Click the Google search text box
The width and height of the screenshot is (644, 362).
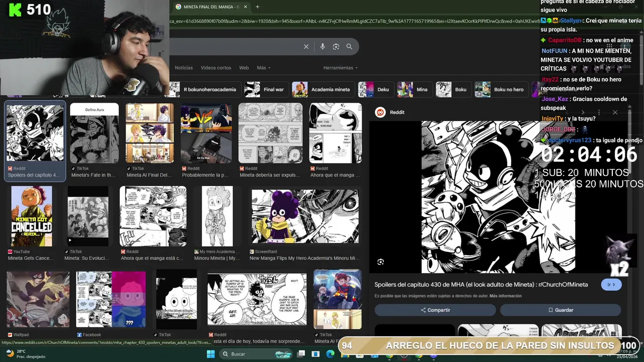(x=235, y=47)
